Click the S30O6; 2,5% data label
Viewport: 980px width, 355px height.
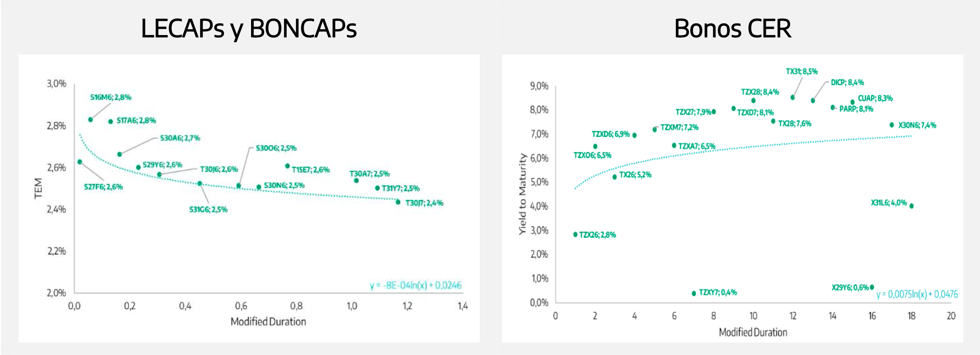[x=276, y=148]
